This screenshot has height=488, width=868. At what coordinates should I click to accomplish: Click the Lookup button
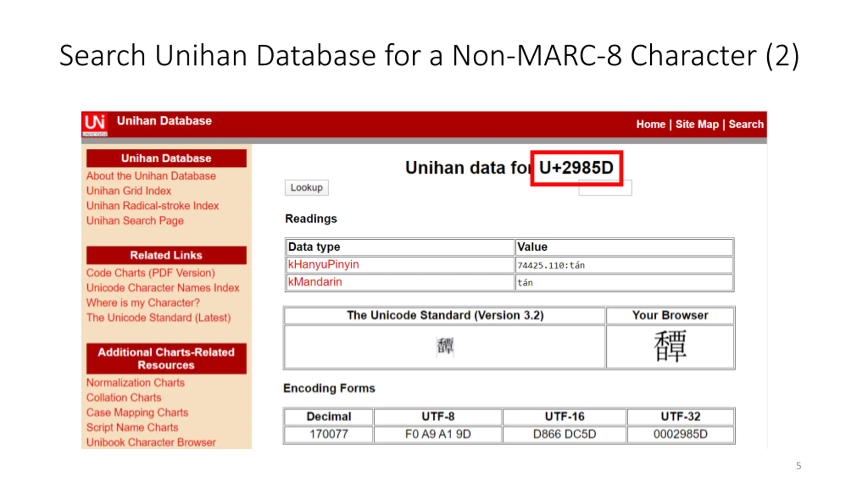[x=307, y=188]
